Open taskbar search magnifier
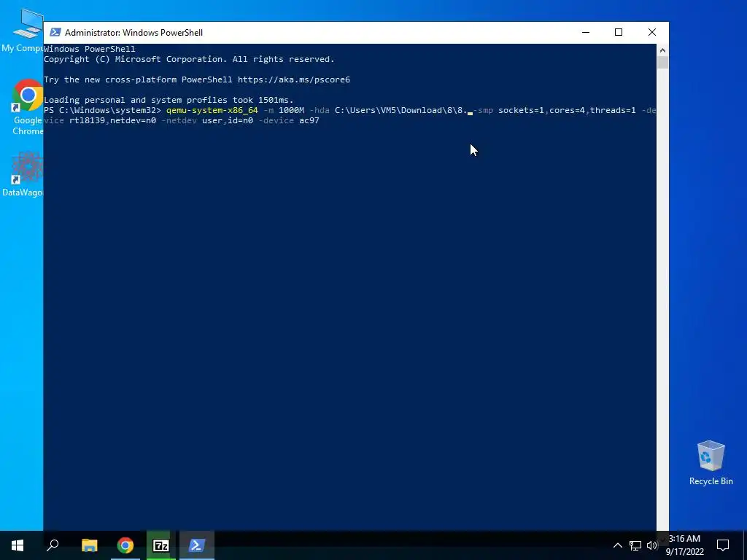Image resolution: width=747 pixels, height=560 pixels. (x=53, y=545)
